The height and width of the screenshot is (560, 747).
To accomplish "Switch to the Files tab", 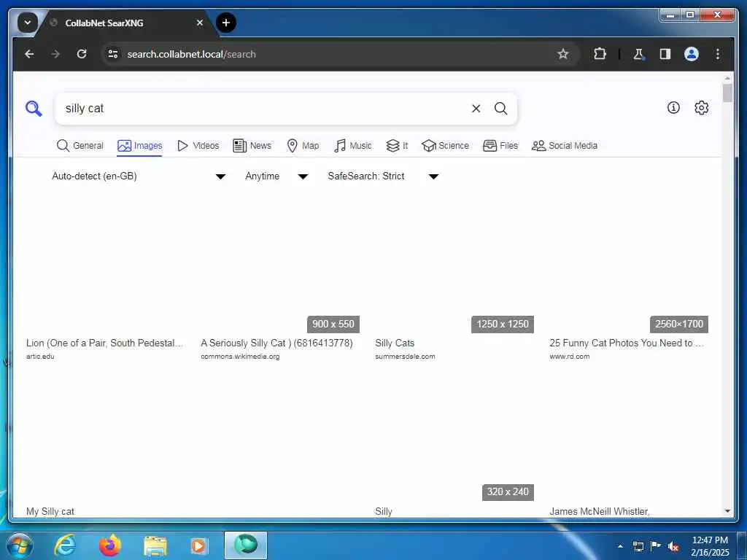I will click(500, 145).
